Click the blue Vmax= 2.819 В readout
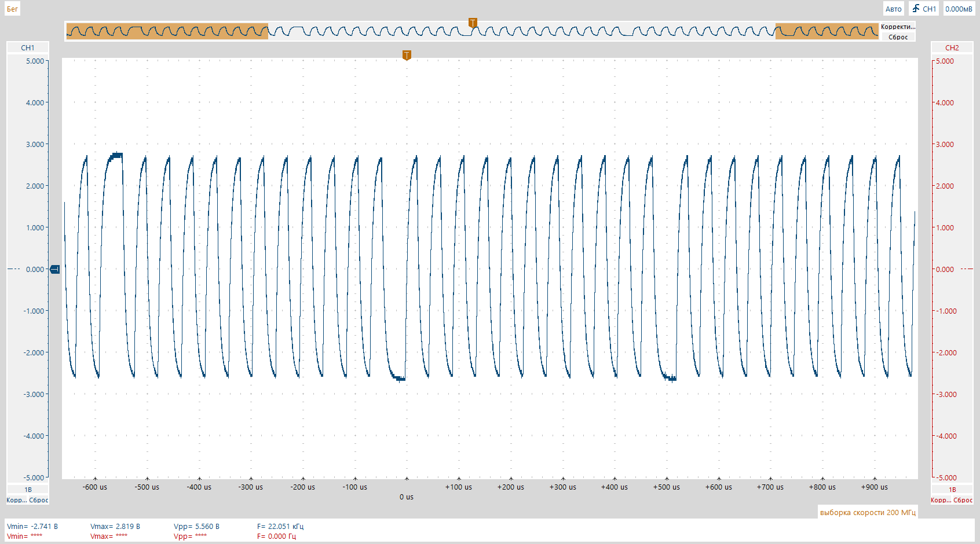This screenshot has width=980, height=544. 115,526
